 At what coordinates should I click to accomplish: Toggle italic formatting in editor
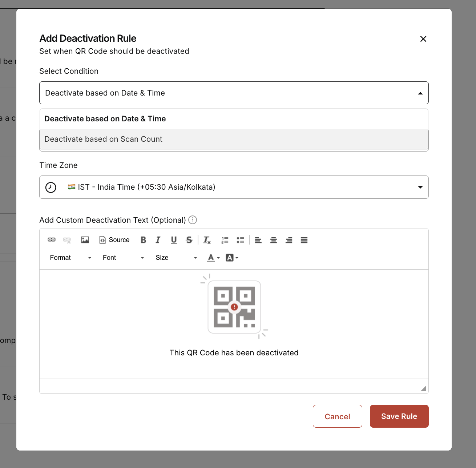pos(158,240)
